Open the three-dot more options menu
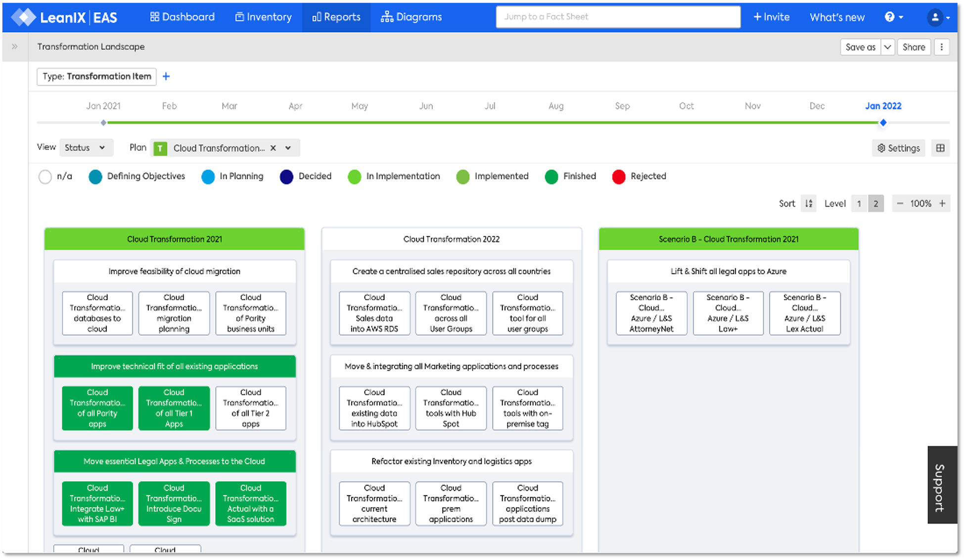Image resolution: width=964 pixels, height=560 pixels. (942, 47)
